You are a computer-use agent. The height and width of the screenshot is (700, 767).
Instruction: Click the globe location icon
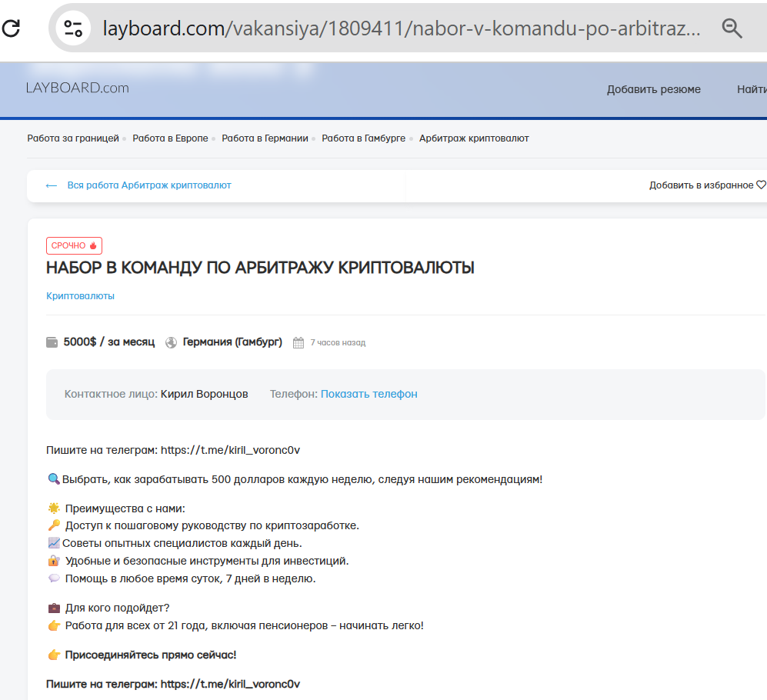point(172,342)
